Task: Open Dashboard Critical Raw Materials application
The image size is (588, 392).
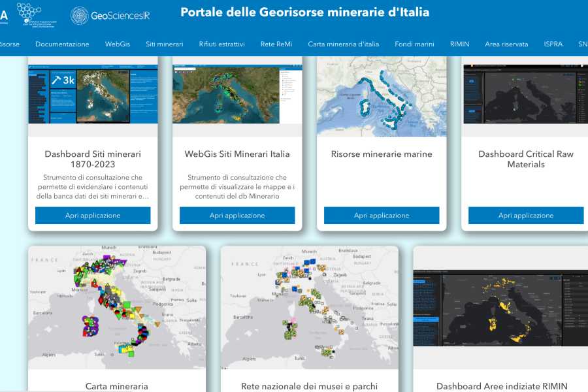Action: click(x=525, y=216)
